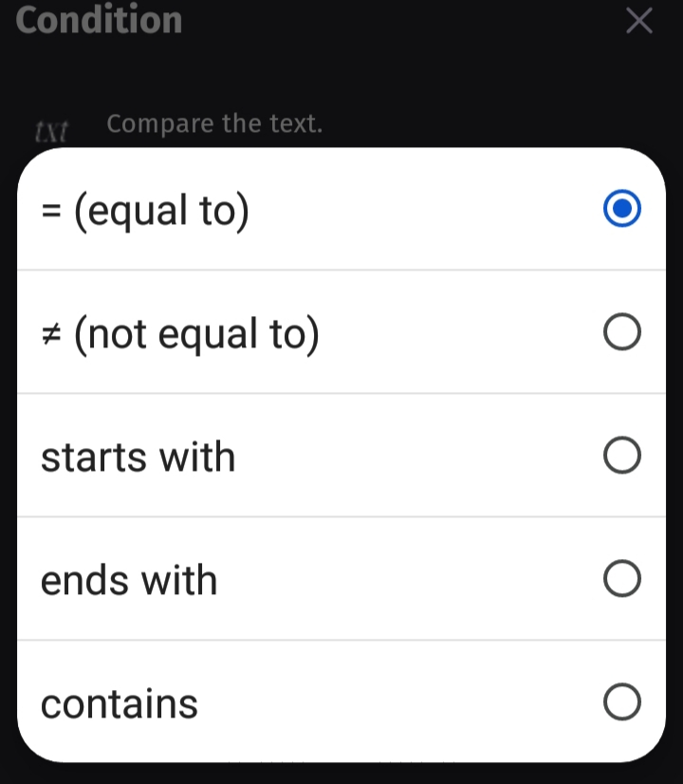Click the "Condition" heading
This screenshot has height=784, width=683.
click(99, 20)
